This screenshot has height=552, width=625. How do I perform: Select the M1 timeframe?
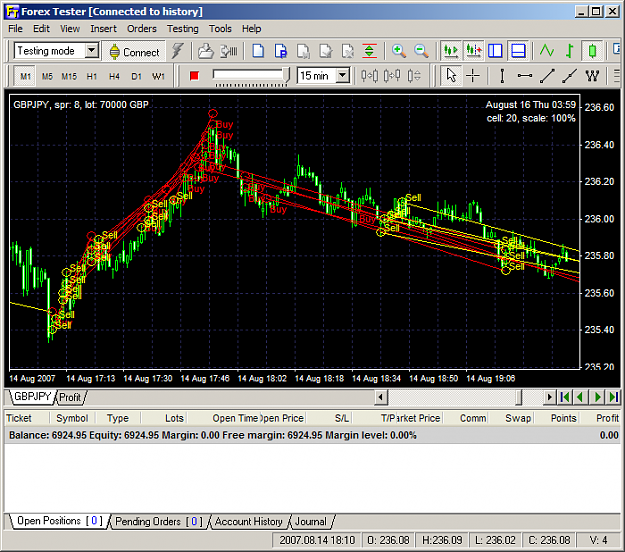tap(25, 76)
